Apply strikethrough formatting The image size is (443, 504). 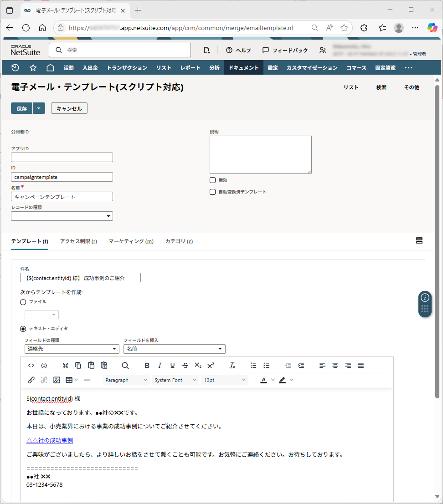point(185,366)
